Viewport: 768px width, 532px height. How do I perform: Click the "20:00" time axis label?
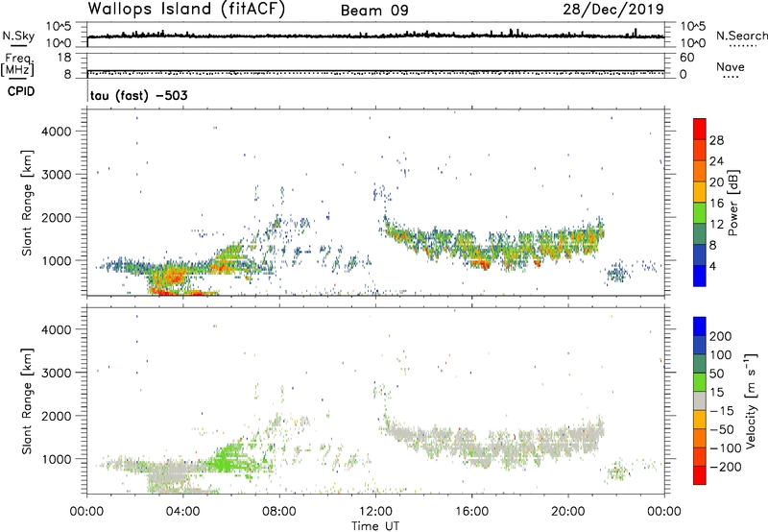[x=568, y=512]
